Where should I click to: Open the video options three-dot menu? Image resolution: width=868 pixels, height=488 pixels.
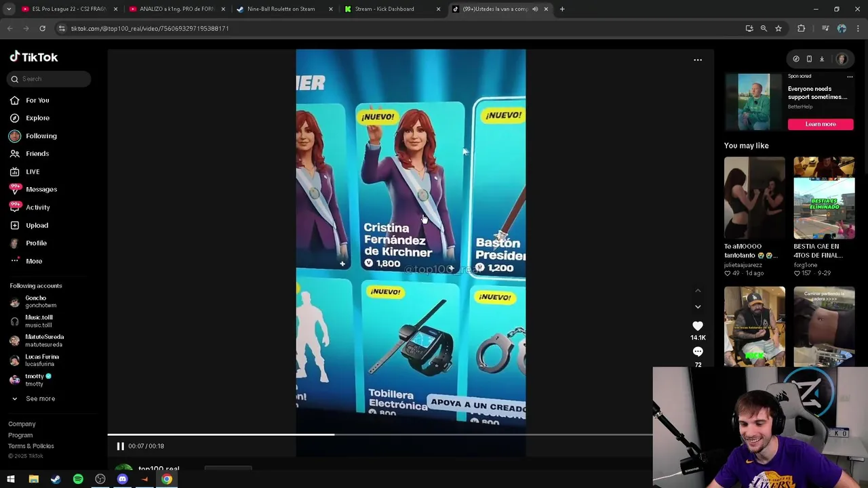tap(698, 60)
